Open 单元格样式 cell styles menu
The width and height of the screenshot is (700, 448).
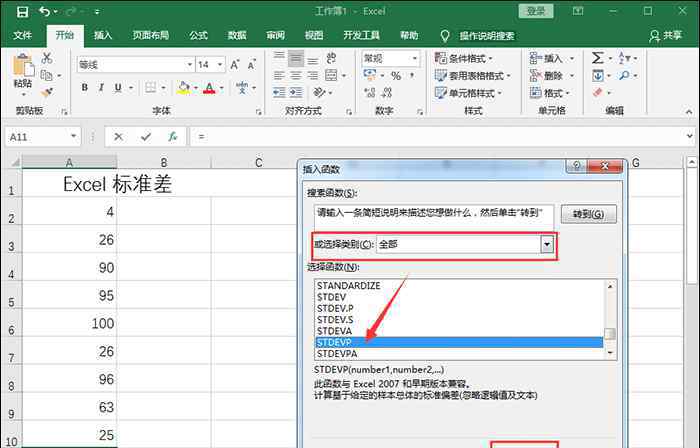[x=468, y=93]
